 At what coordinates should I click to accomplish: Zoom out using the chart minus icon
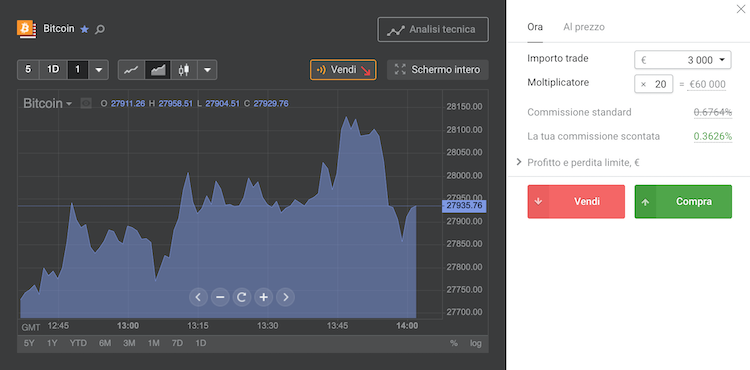coord(220,297)
